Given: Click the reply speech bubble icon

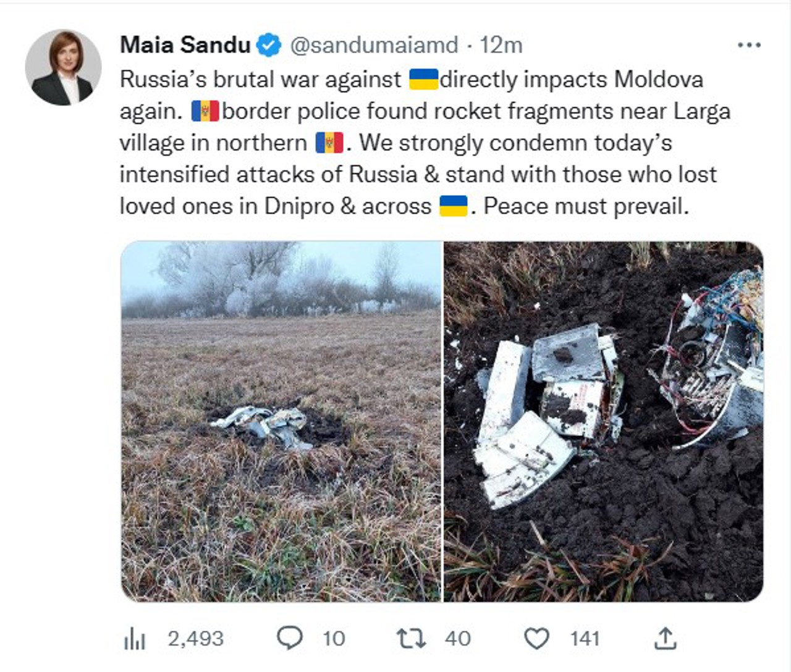Looking at the screenshot, I should click(289, 638).
